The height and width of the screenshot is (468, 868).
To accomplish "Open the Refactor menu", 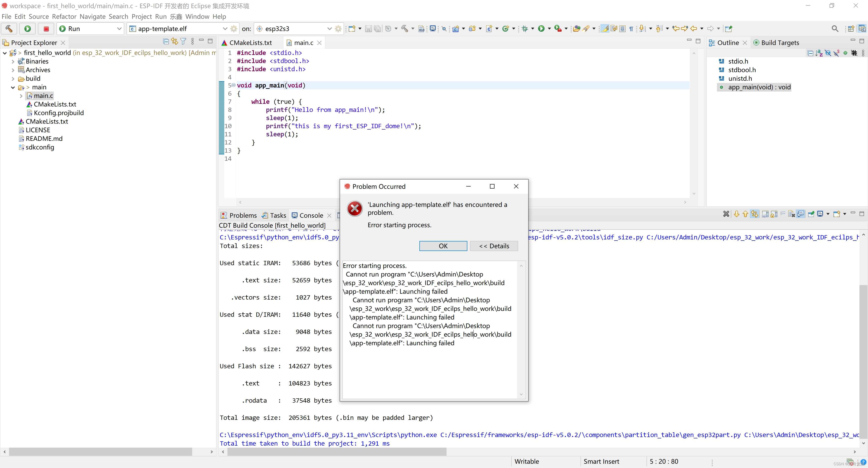I will coord(64,17).
